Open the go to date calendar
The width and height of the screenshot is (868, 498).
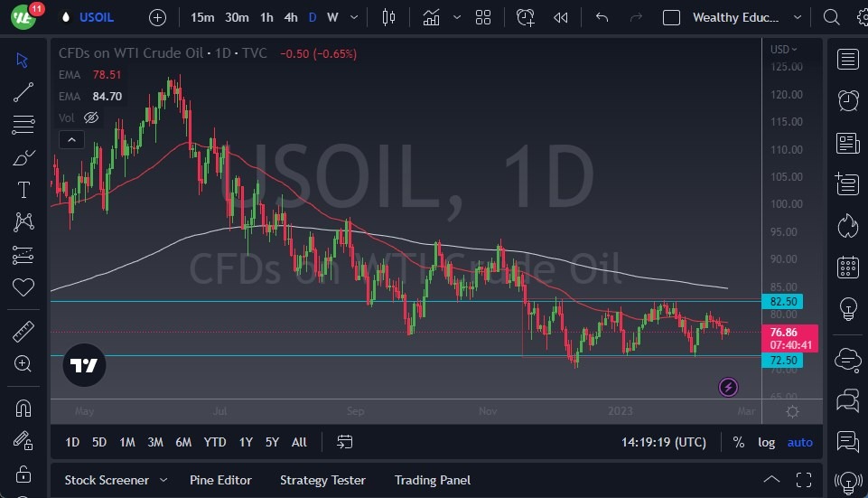344,442
